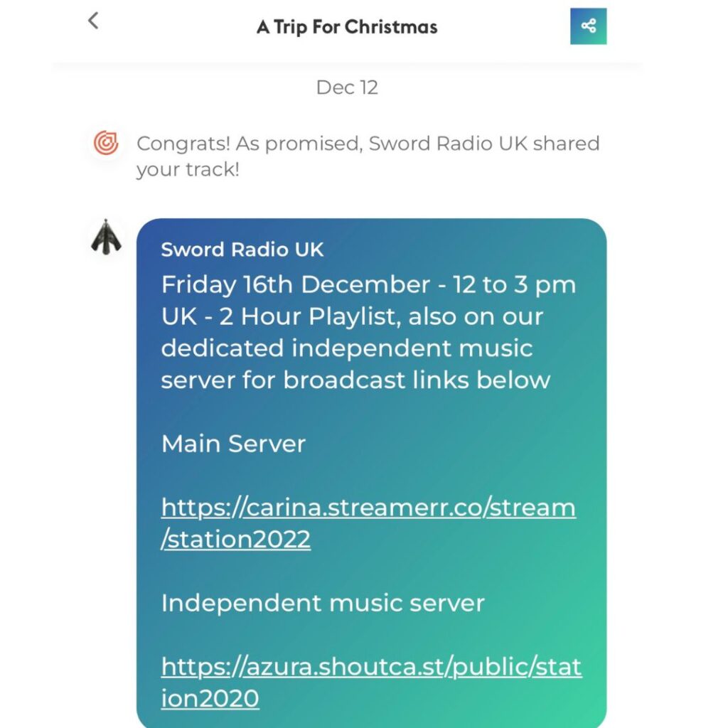The image size is (728, 728).
Task: Click the Congrats shared track notification text
Action: tap(368, 156)
